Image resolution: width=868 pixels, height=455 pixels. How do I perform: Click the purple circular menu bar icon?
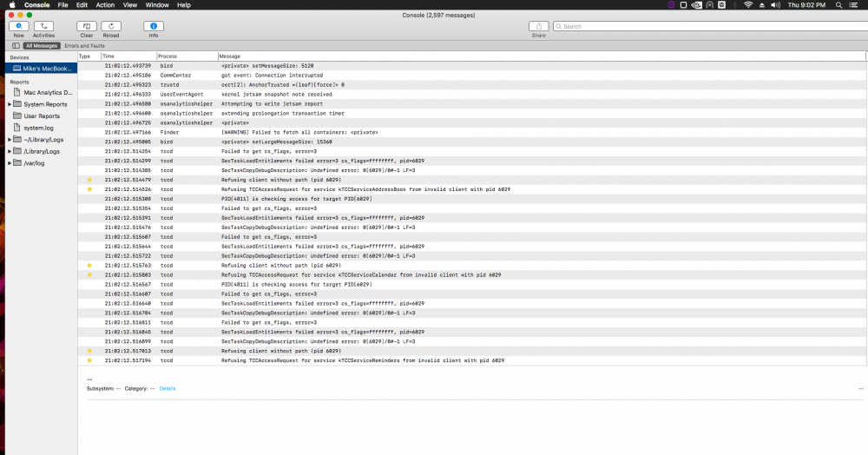click(671, 5)
